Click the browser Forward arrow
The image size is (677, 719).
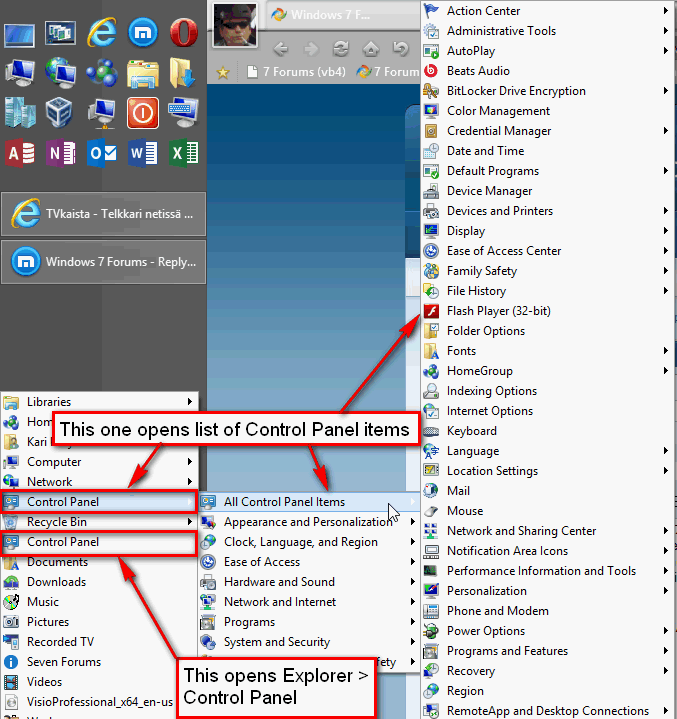pyautogui.click(x=311, y=49)
